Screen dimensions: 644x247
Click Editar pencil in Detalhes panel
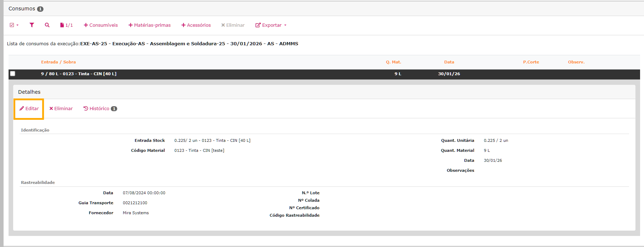click(x=29, y=109)
